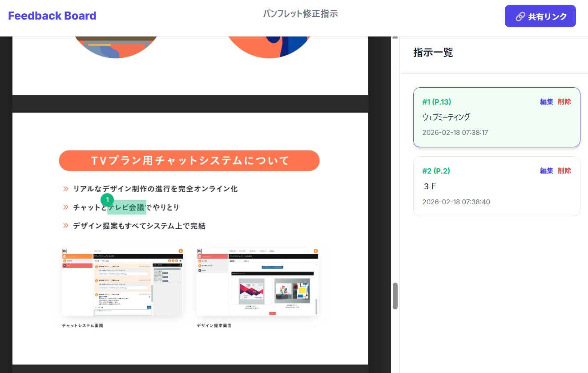Click the デザイン提案画面 screenshot thumbnail

(258, 282)
